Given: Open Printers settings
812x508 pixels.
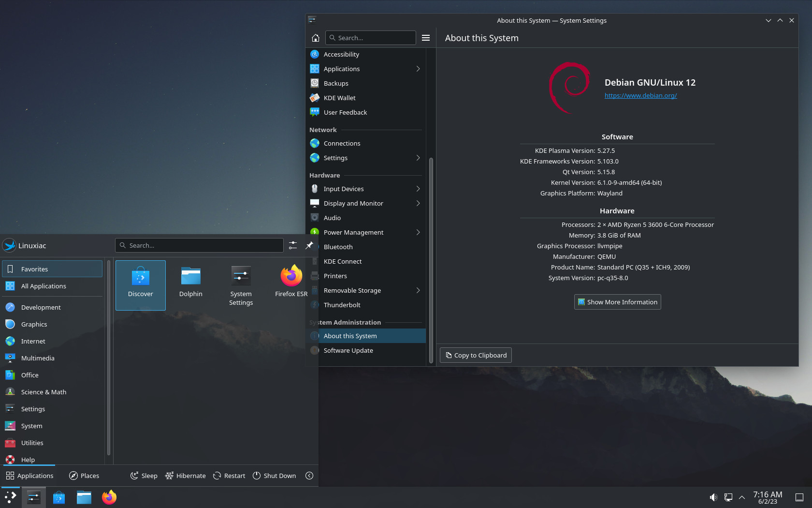Looking at the screenshot, I should (372, 276).
